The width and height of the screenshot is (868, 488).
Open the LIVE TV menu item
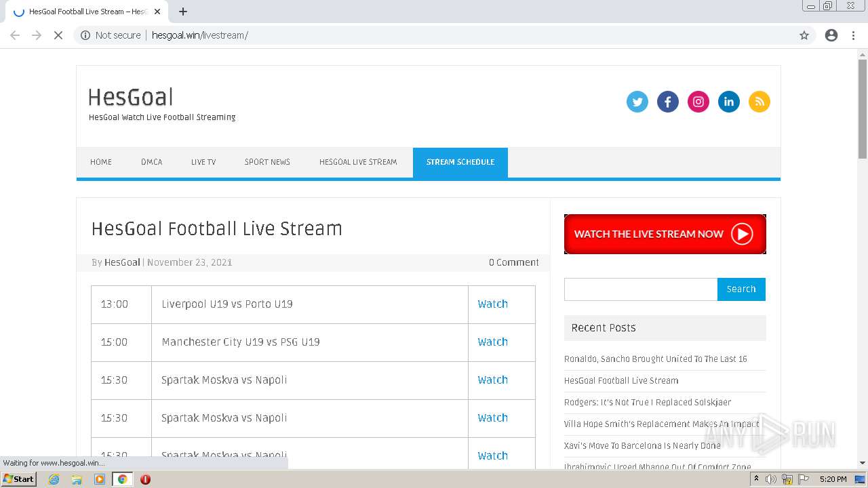(x=203, y=162)
